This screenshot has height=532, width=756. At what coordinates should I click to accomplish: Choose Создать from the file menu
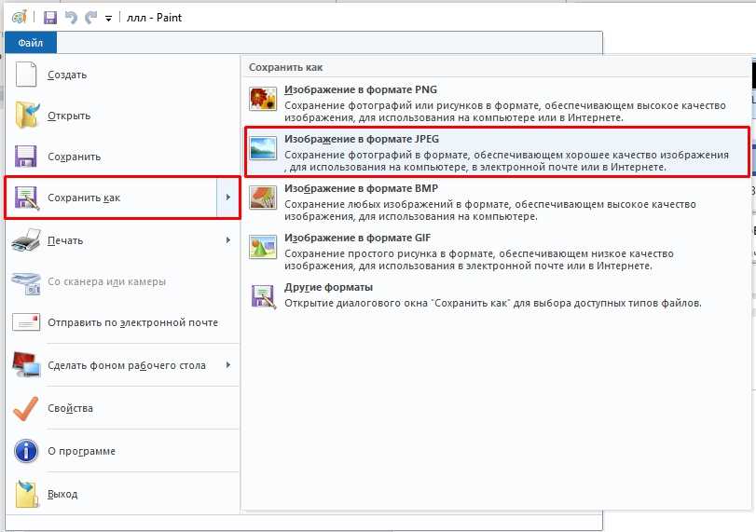coord(122,75)
